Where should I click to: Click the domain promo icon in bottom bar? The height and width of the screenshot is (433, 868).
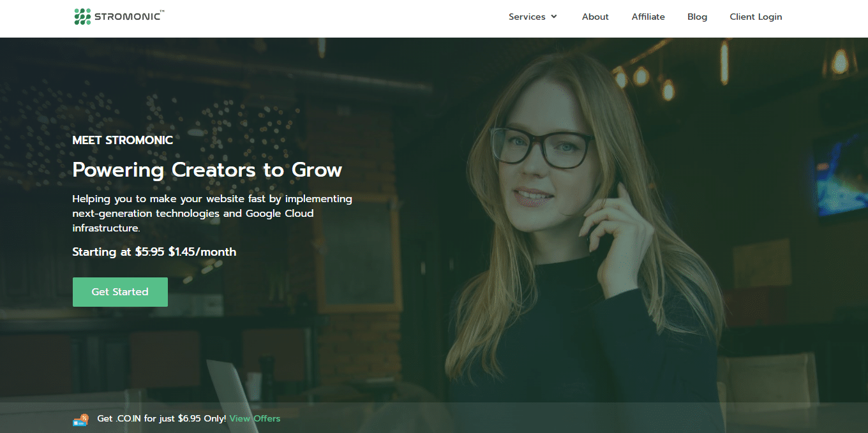coord(80,419)
